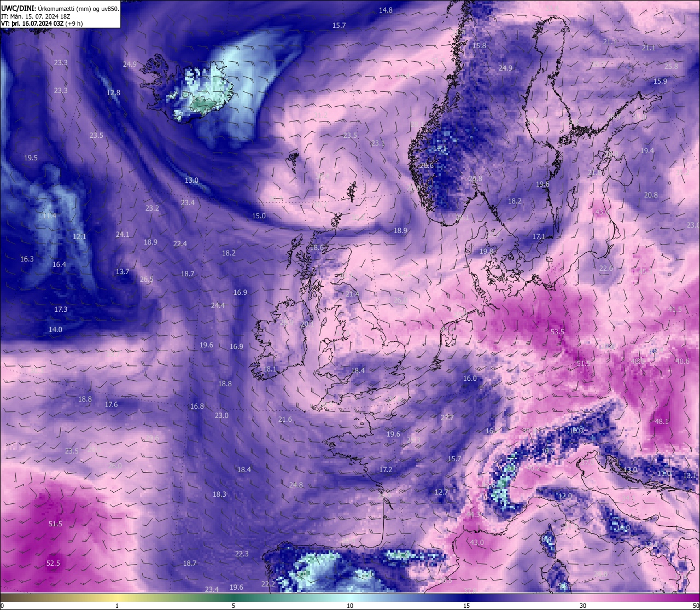
Task: Click the 15 tick on color scale
Action: pyautogui.click(x=466, y=606)
